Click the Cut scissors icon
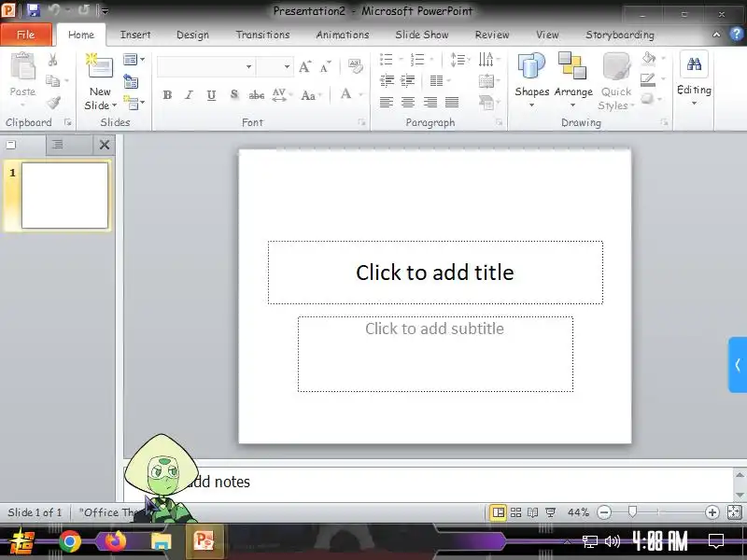The width and height of the screenshot is (747, 560). [52, 60]
